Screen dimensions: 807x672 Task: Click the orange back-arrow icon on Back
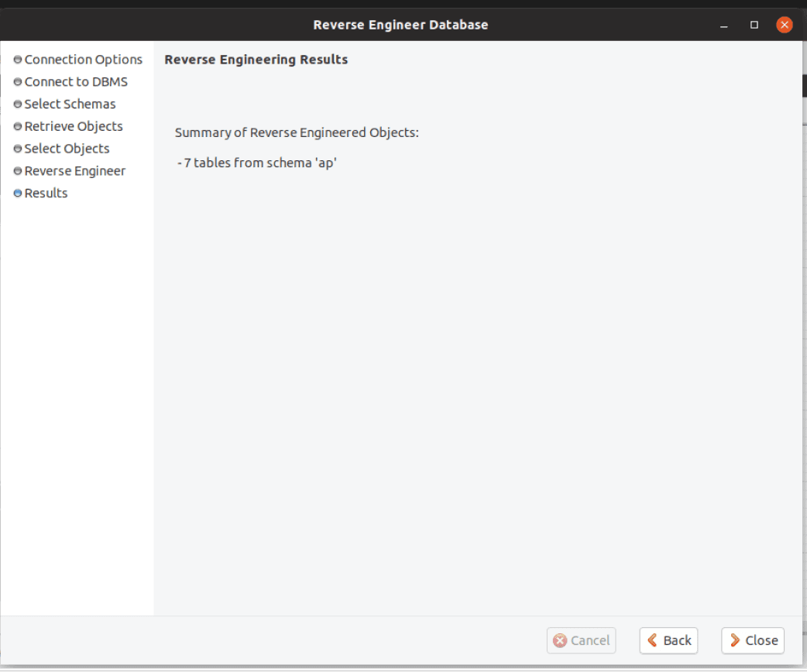[x=652, y=640]
